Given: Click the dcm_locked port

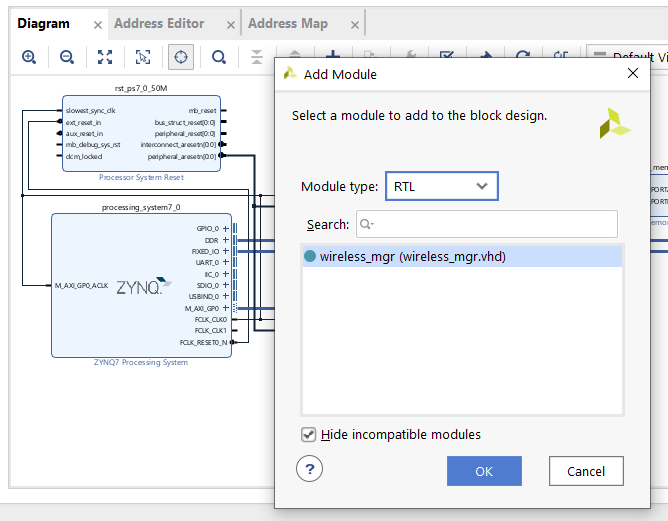Looking at the screenshot, I should coord(84,157).
